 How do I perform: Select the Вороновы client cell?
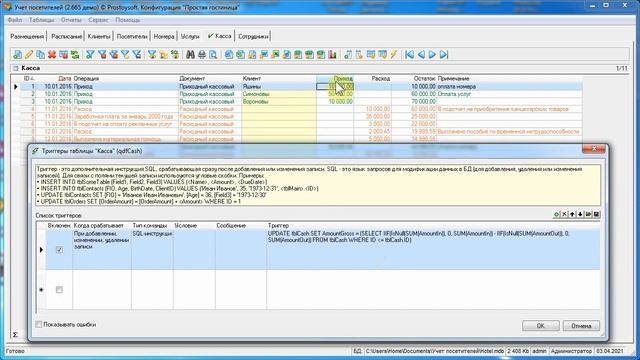279,101
